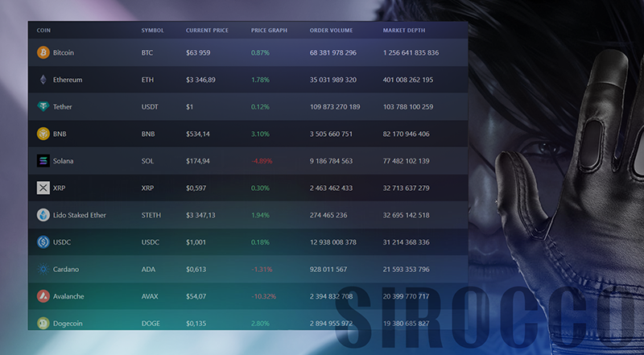
Task: Sort by the COIN column header
Action: pyautogui.click(x=43, y=31)
